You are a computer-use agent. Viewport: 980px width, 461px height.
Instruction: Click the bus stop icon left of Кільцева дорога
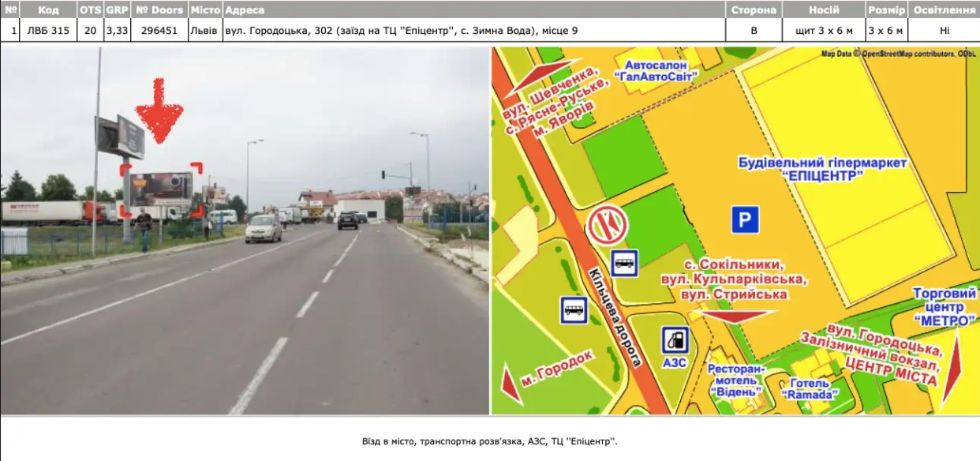click(574, 309)
